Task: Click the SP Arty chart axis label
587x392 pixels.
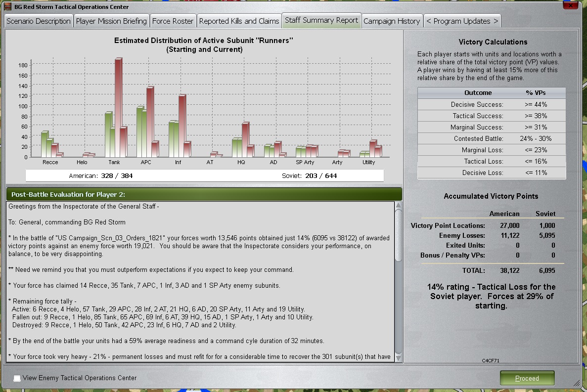Action: 305,162
